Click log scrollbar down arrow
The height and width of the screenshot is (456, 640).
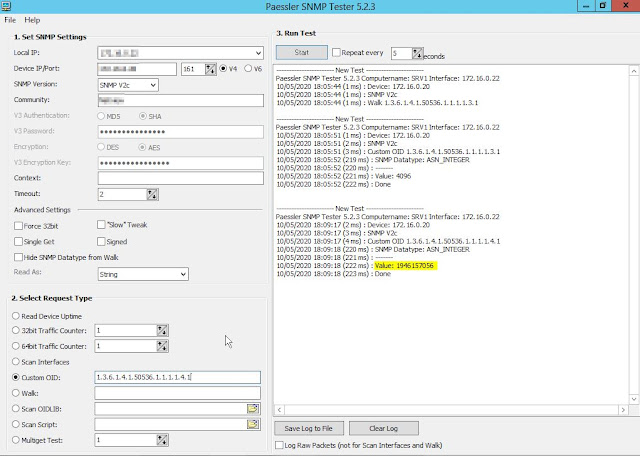pyautogui.click(x=634, y=399)
